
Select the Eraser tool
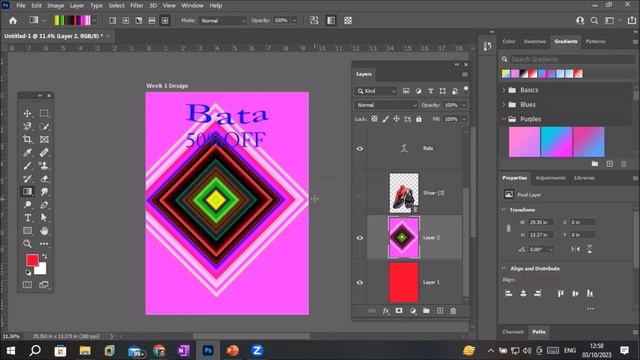pos(44,179)
